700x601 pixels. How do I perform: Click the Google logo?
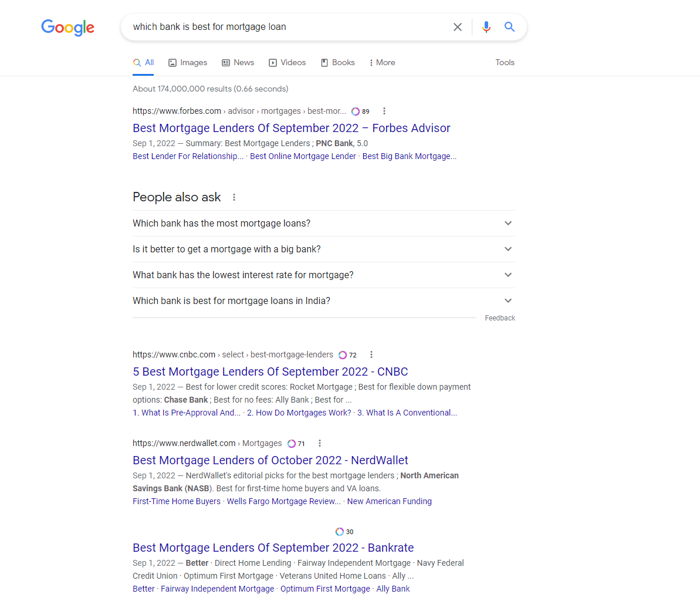[68, 27]
